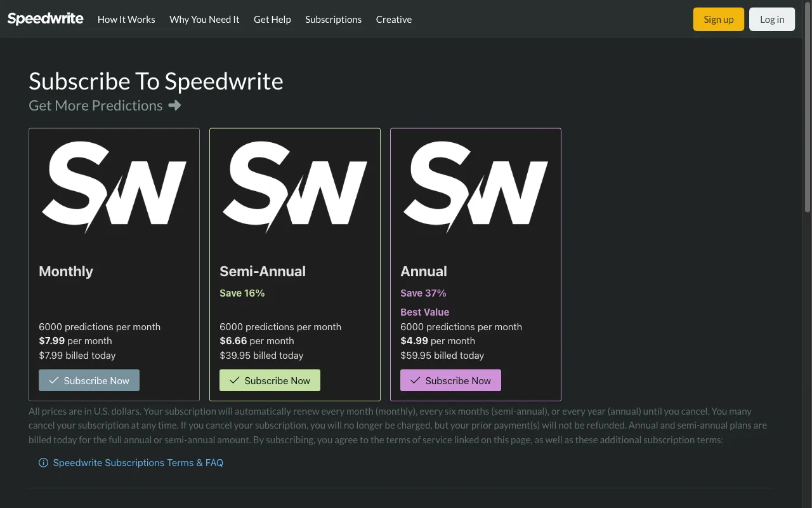Click the Save 16% label
This screenshot has height=508, width=812.
click(242, 293)
